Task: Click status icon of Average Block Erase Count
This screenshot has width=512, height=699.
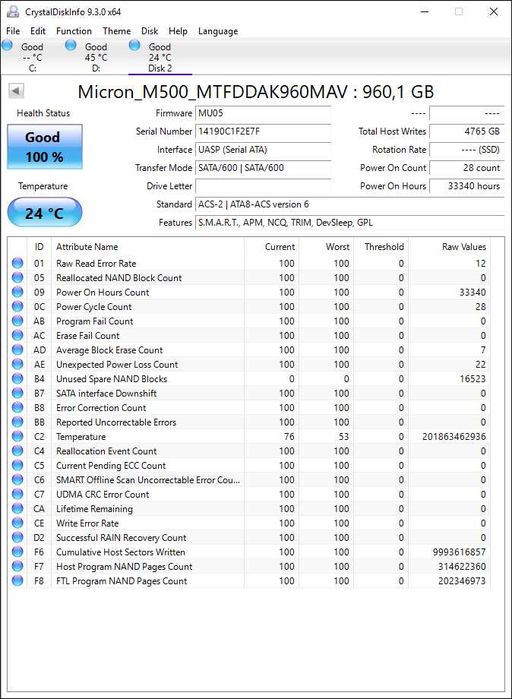Action: point(17,350)
